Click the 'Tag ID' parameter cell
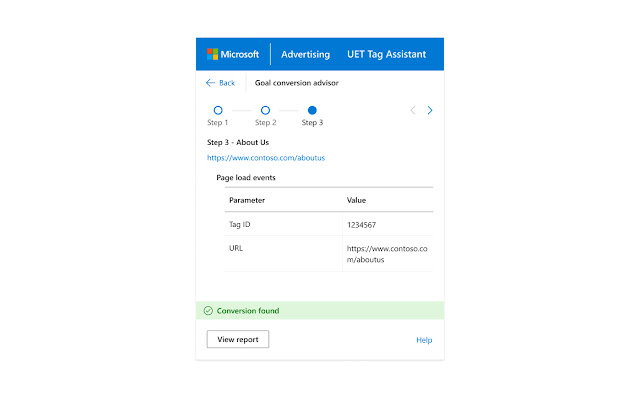The width and height of the screenshot is (640, 400). coord(283,224)
